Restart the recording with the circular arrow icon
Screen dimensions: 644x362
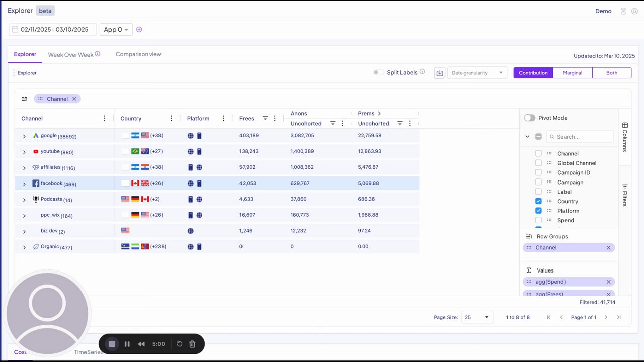(x=180, y=344)
